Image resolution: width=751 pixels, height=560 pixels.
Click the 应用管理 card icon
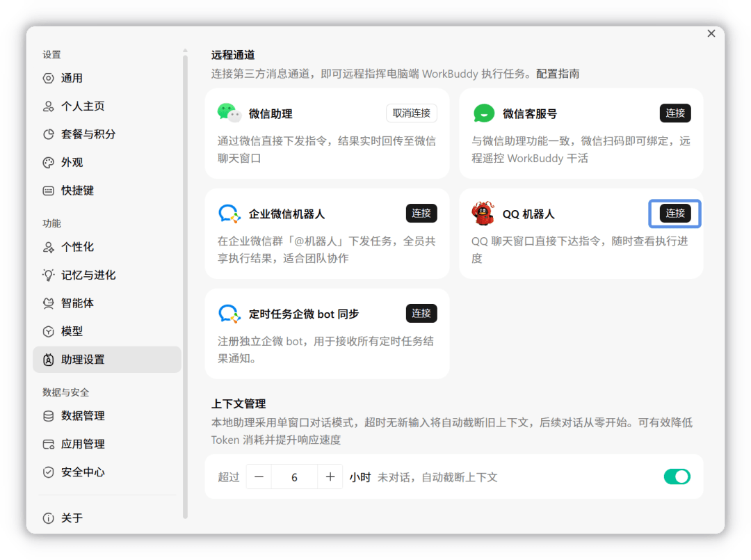click(x=49, y=444)
